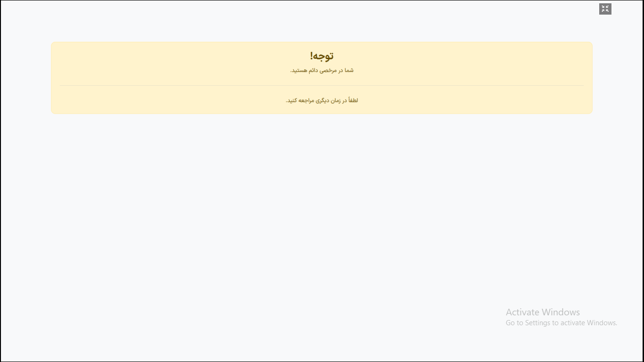Viewport: 644px width, 362px height.
Task: Click the horizontal divider inside the alert
Action: click(x=322, y=85)
